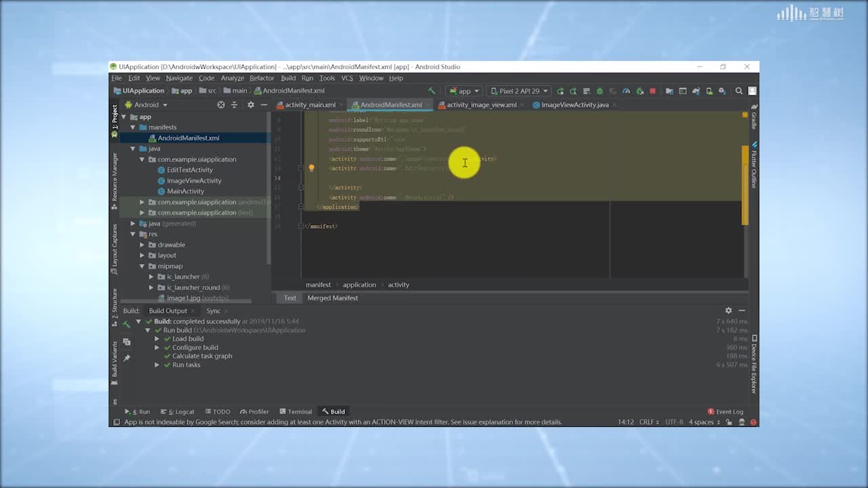
Task: Open Device File Explorer side panel
Action: [754, 365]
